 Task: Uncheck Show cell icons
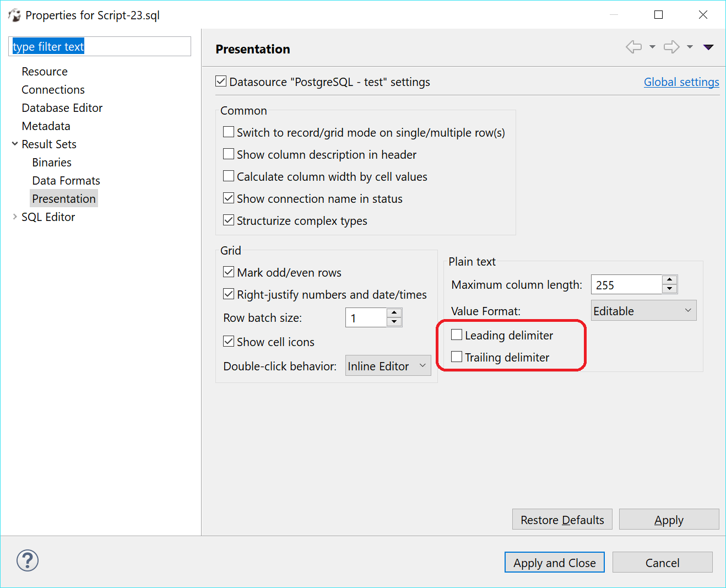coord(228,341)
